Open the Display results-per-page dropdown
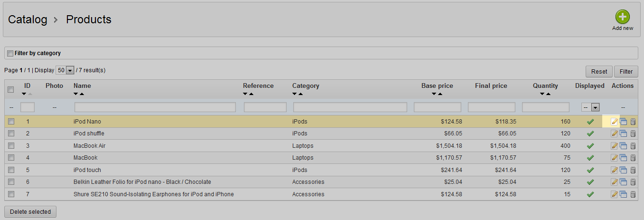The height and width of the screenshot is (220, 644). coord(65,70)
